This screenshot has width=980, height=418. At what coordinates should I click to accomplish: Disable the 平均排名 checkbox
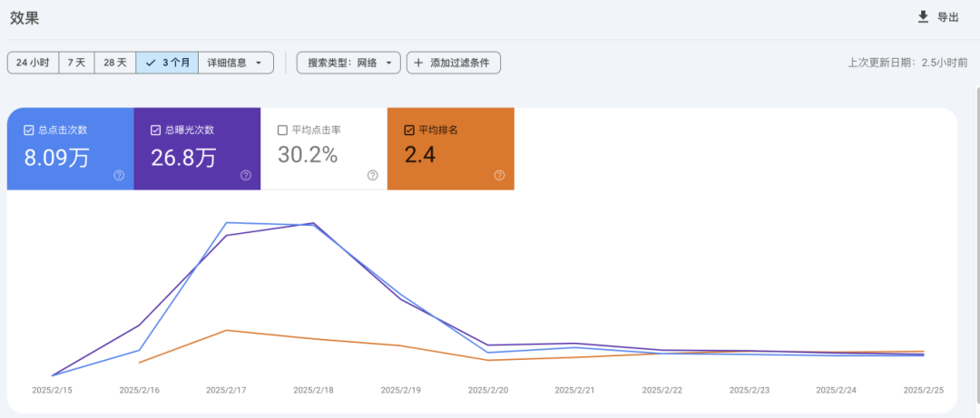409,130
